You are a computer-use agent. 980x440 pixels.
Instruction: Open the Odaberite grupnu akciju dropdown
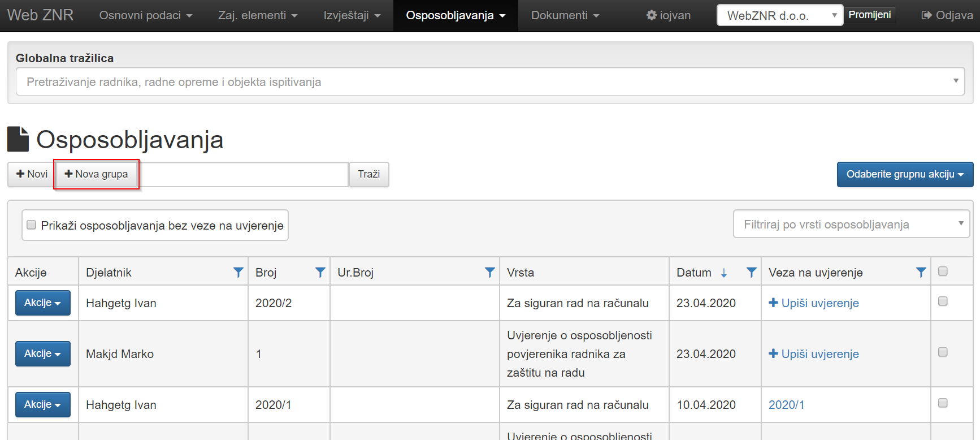coord(905,174)
